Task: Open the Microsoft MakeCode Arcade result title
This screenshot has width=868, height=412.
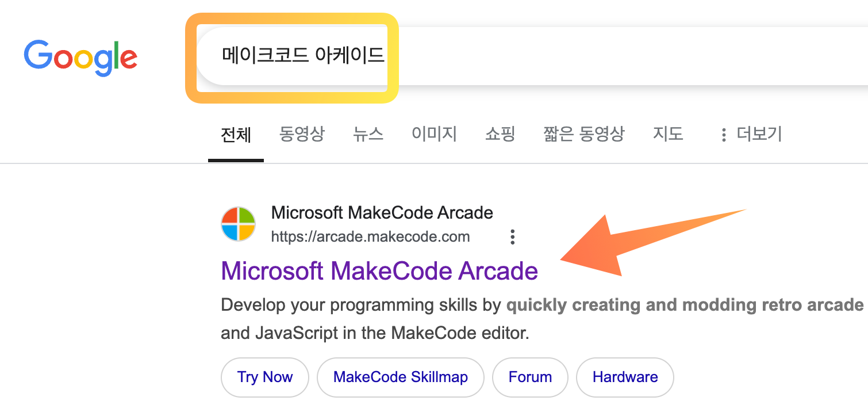Action: click(x=379, y=270)
